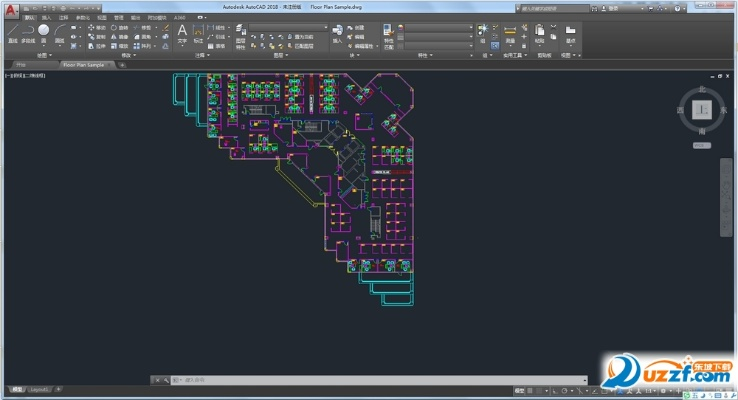738x400 pixels.
Task: Select the Arc (圆弧) tool
Action: point(60,32)
